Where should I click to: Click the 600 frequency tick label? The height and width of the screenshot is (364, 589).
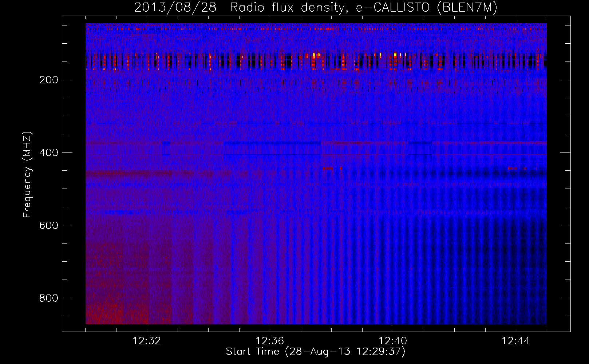pos(48,226)
